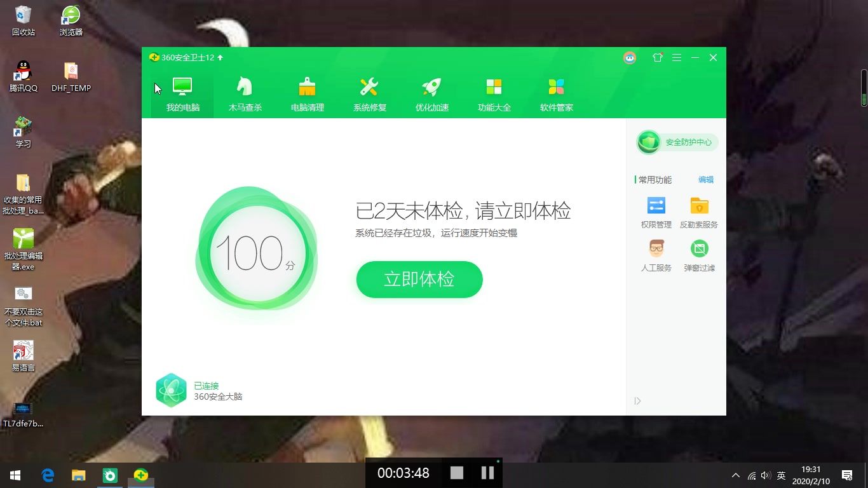Select the 易语言 desktop shortcut
This screenshot has width=868, height=488.
coord(23,356)
